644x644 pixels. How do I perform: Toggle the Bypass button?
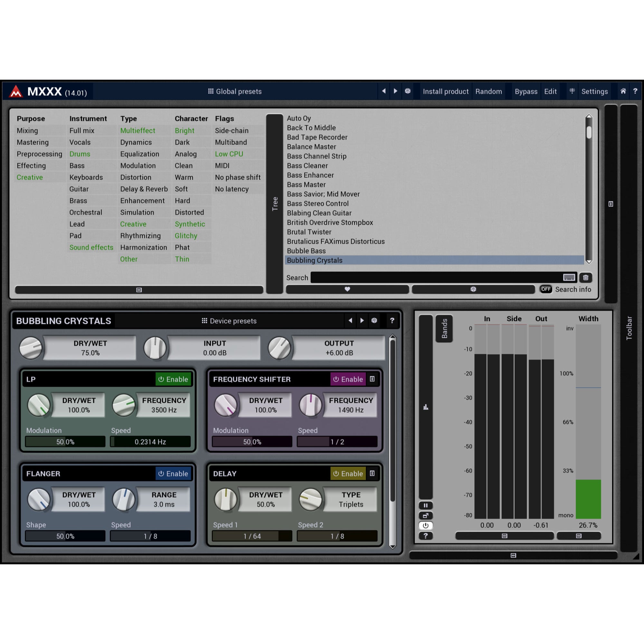click(x=526, y=91)
